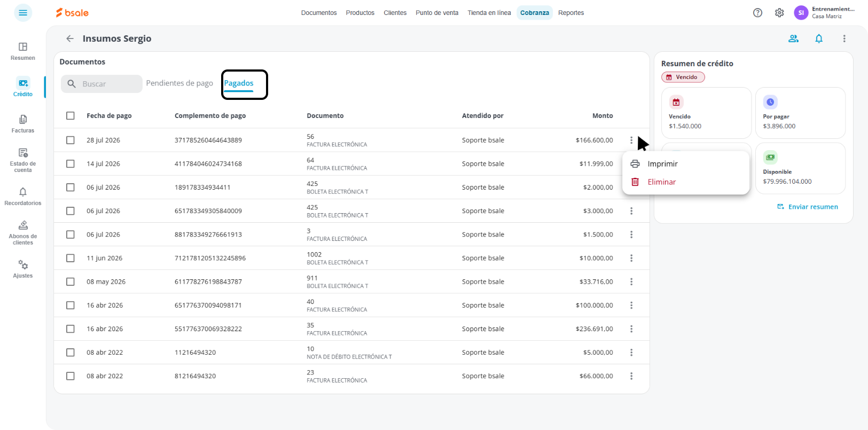Open row options for $236.691,00 payment

coord(631,329)
